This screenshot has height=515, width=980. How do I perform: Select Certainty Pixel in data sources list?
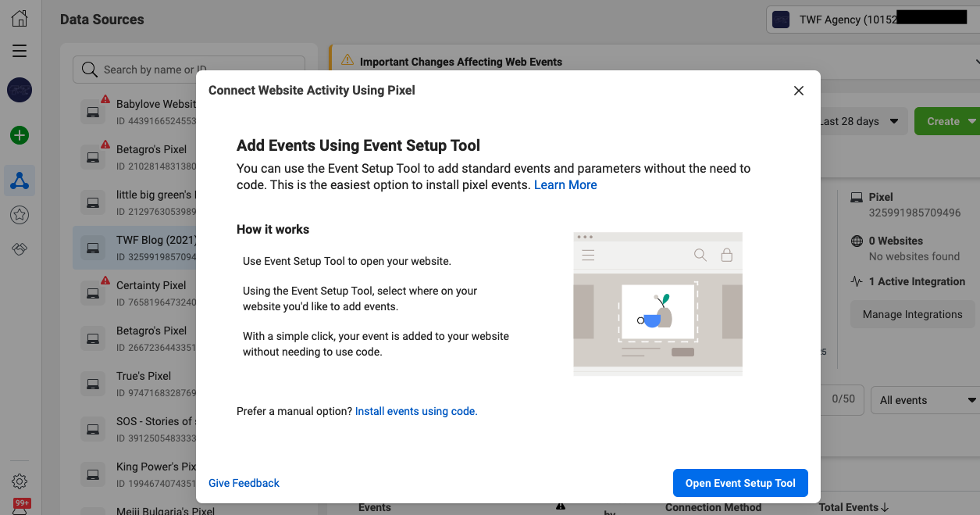(x=151, y=285)
